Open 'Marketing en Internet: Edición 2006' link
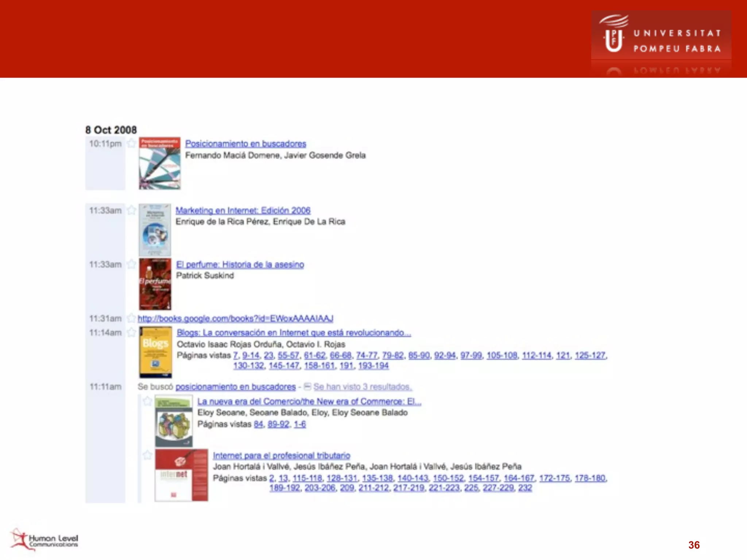 243,210
